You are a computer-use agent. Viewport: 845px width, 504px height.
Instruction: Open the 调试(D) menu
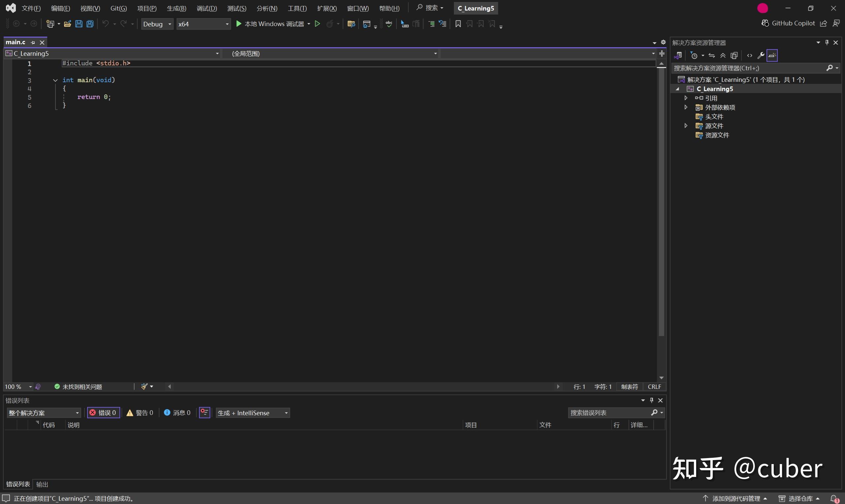pos(207,8)
